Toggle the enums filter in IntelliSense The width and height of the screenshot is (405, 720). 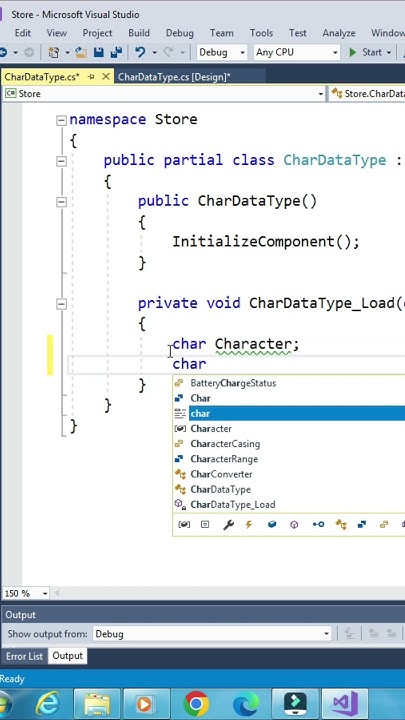pos(384,524)
